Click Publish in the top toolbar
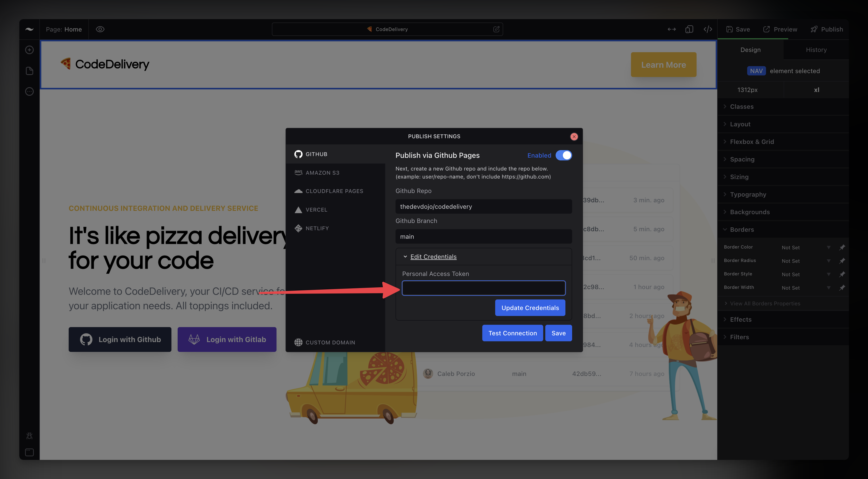Screen dimensions: 868x479 coord(826,29)
